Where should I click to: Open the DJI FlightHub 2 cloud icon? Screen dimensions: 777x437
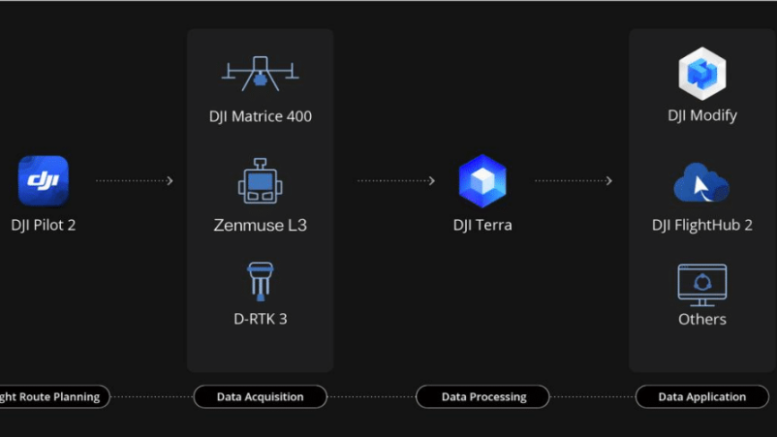click(x=701, y=184)
